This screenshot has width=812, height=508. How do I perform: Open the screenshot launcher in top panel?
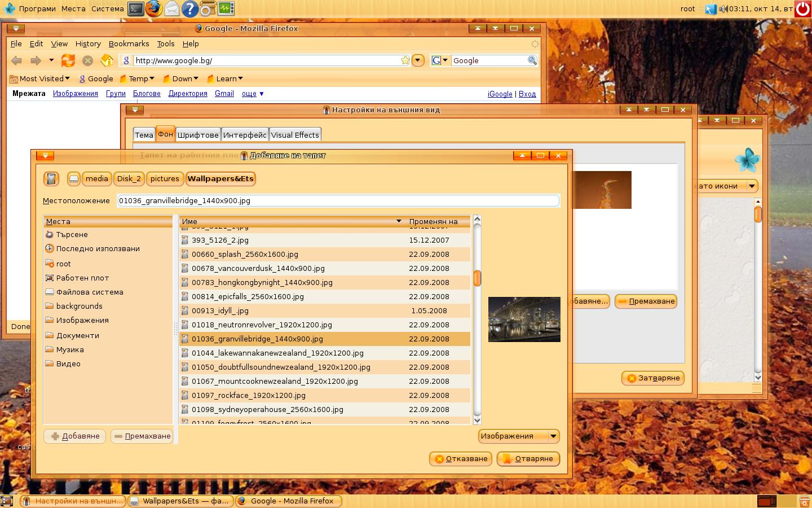(208, 8)
